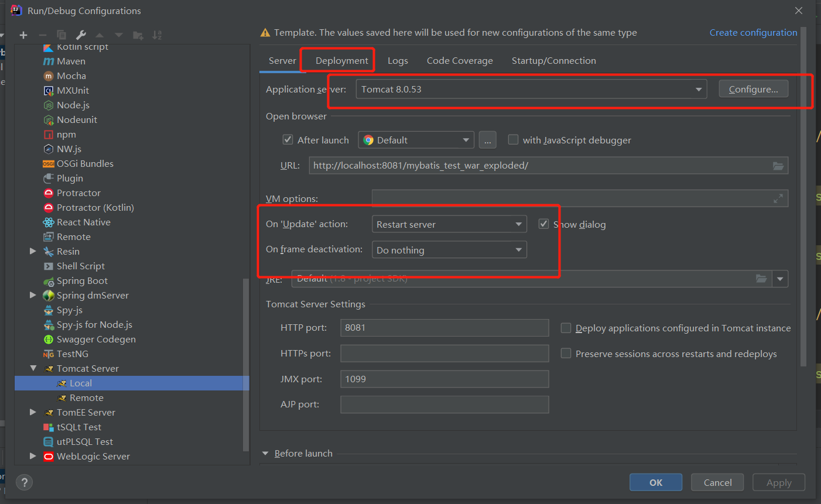Click the Create configuration link

tap(753, 33)
